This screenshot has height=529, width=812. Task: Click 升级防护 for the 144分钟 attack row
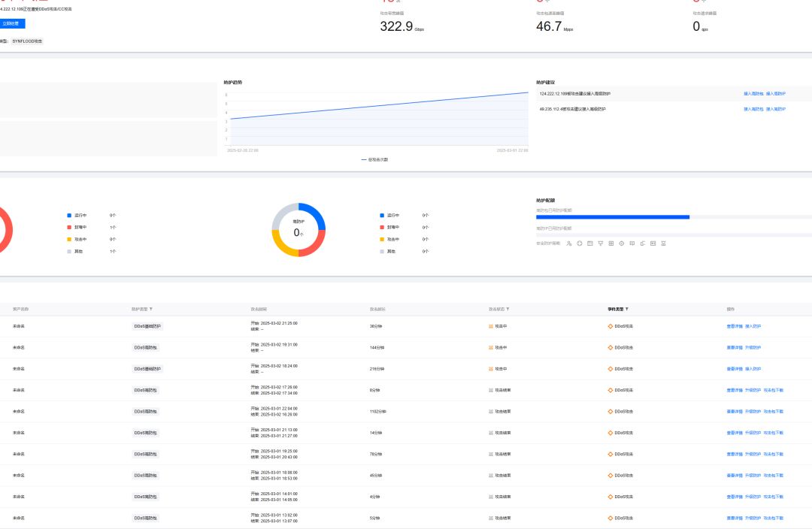click(x=753, y=348)
